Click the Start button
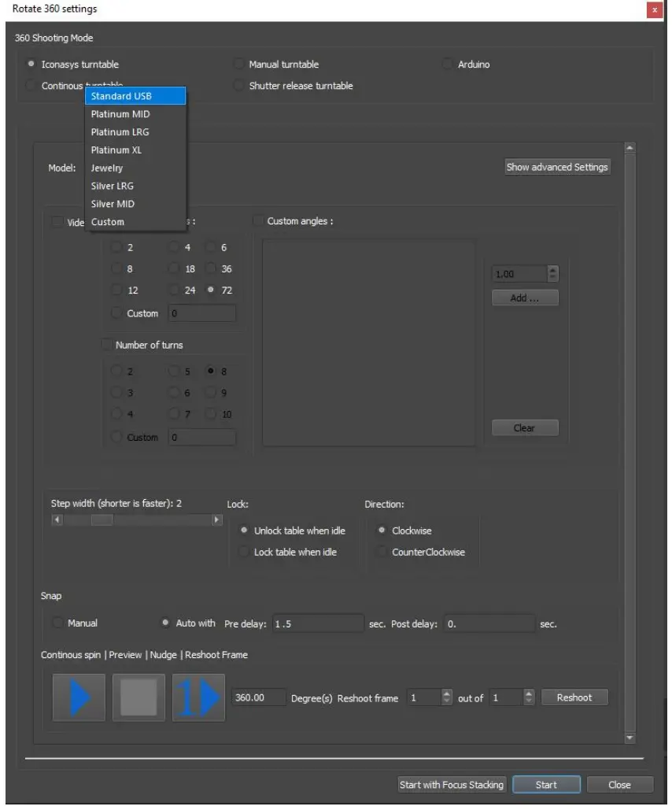The width and height of the screenshot is (672, 810). click(546, 785)
